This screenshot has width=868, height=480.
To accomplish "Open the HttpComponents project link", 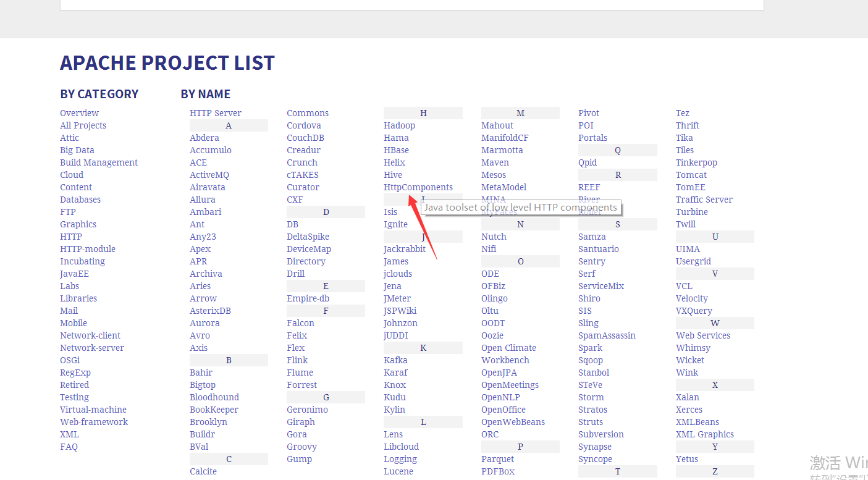I will [418, 187].
